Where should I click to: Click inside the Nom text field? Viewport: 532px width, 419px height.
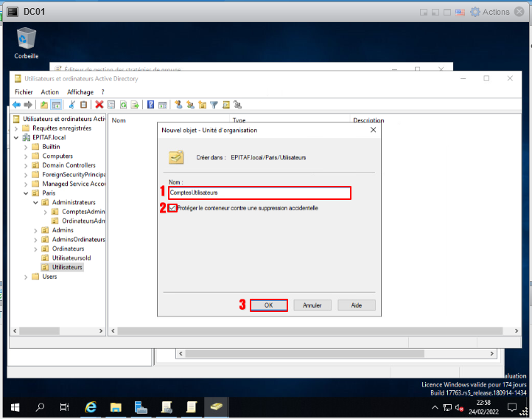[x=258, y=193]
